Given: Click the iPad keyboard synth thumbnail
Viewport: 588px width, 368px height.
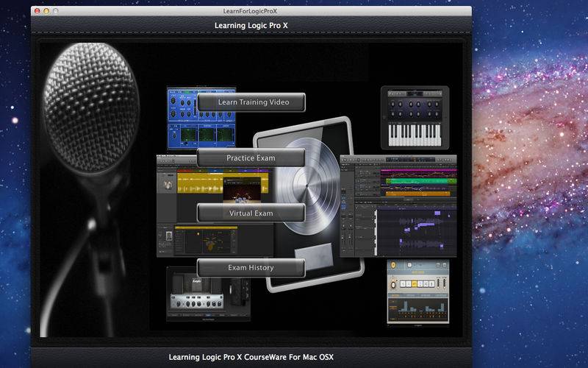Looking at the screenshot, I should 415,118.
